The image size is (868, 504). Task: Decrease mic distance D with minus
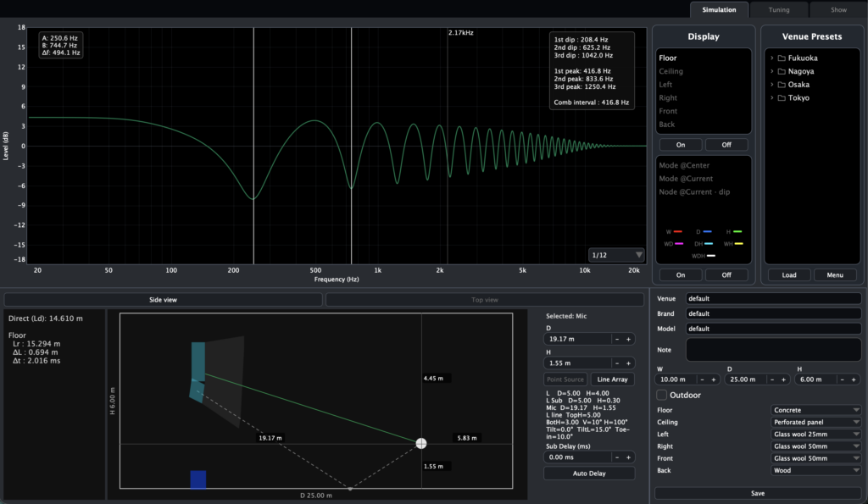click(617, 339)
